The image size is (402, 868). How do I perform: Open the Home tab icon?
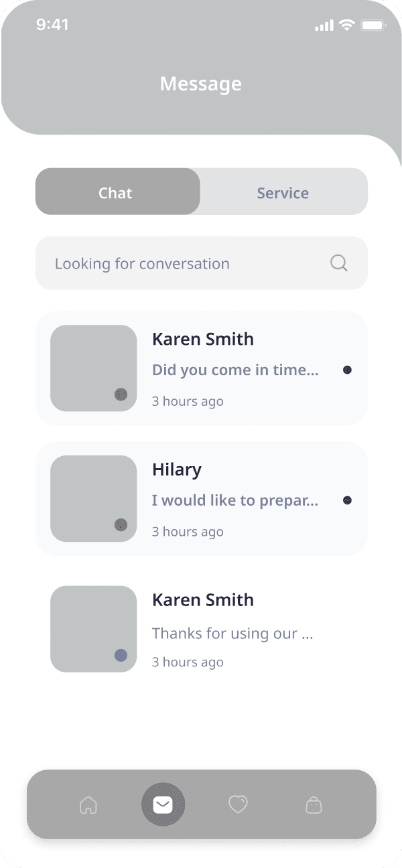88,804
